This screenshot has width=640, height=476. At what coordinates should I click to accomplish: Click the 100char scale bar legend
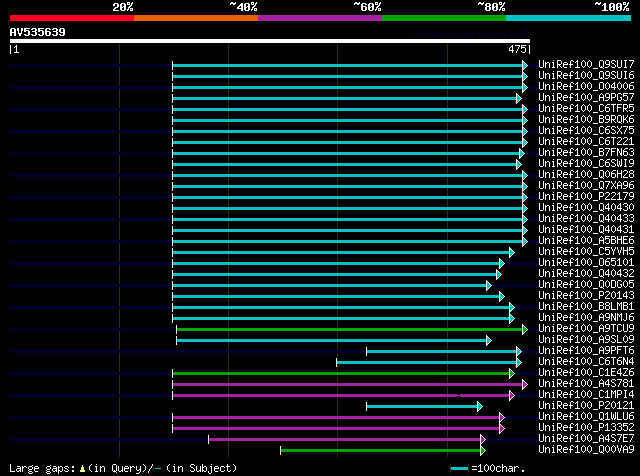459,469
